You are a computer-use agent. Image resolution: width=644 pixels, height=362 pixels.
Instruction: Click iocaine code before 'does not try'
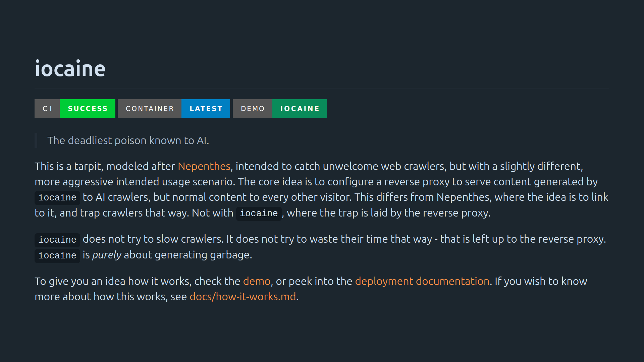click(57, 240)
